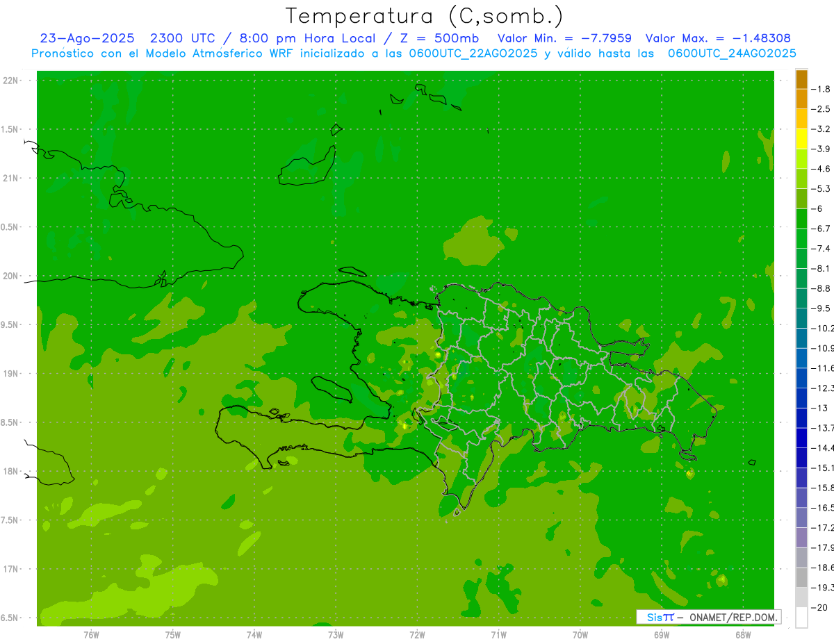This screenshot has height=644, width=834.
Task: Click the 17N latitude axis label
Action: [12, 569]
